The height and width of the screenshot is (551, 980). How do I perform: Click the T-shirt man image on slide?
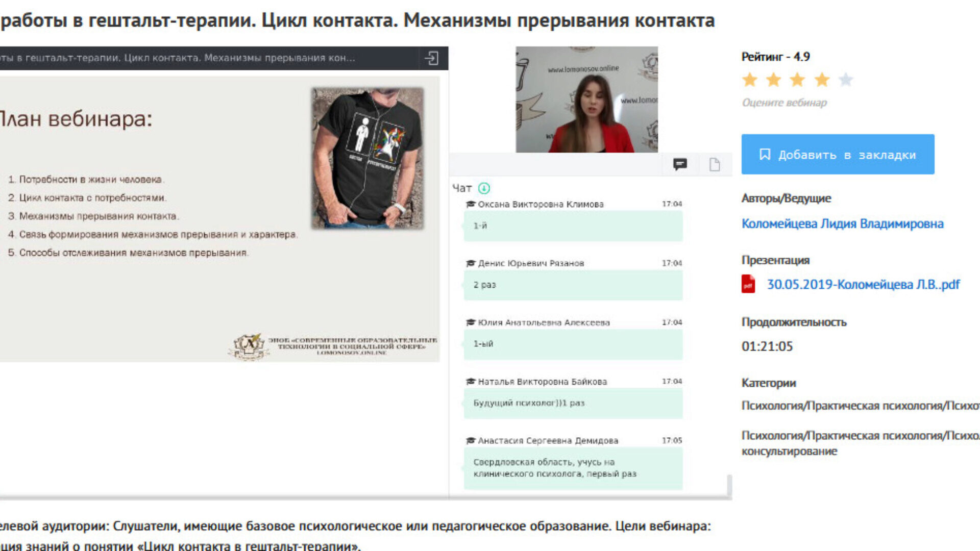point(367,158)
